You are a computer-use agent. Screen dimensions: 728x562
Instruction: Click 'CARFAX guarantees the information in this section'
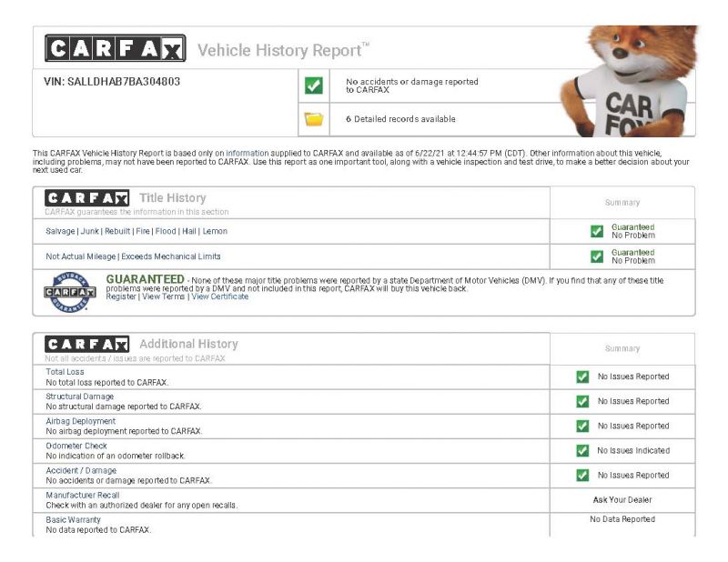pyautogui.click(x=136, y=212)
